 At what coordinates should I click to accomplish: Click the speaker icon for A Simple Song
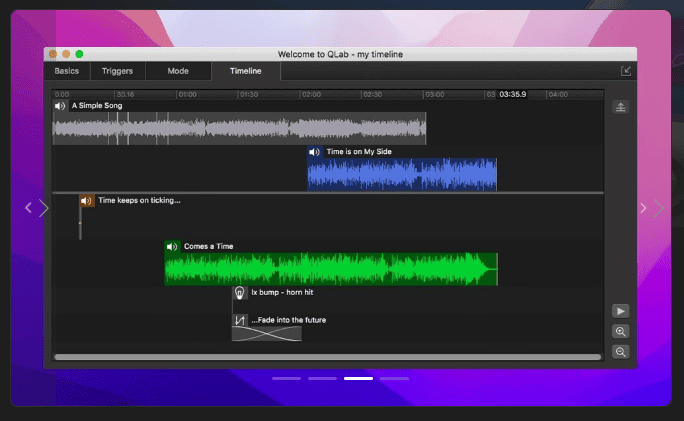pyautogui.click(x=60, y=106)
